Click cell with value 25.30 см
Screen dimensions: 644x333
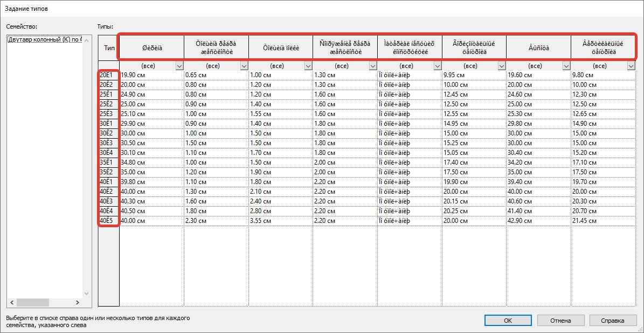click(538, 113)
